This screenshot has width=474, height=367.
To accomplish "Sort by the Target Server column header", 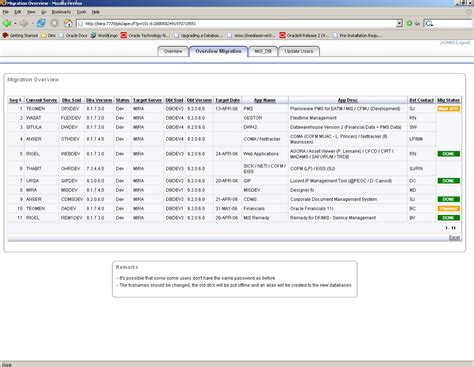I will [x=147, y=100].
